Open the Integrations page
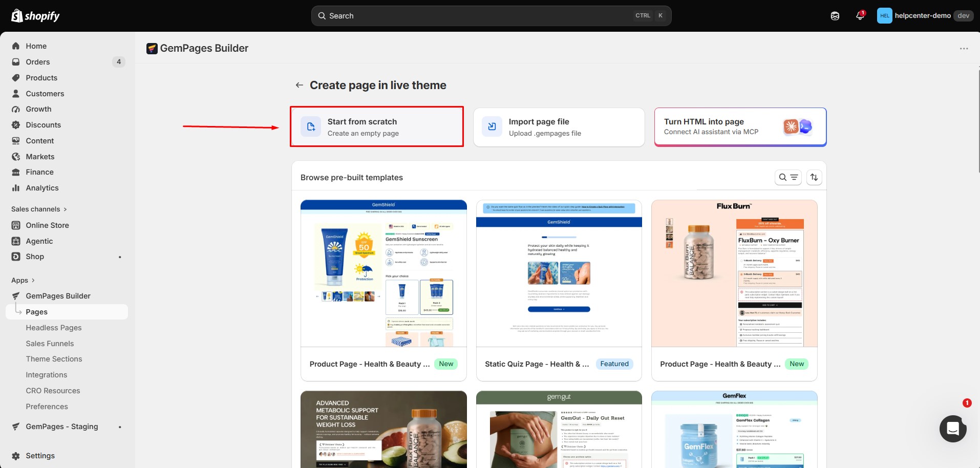 47,375
